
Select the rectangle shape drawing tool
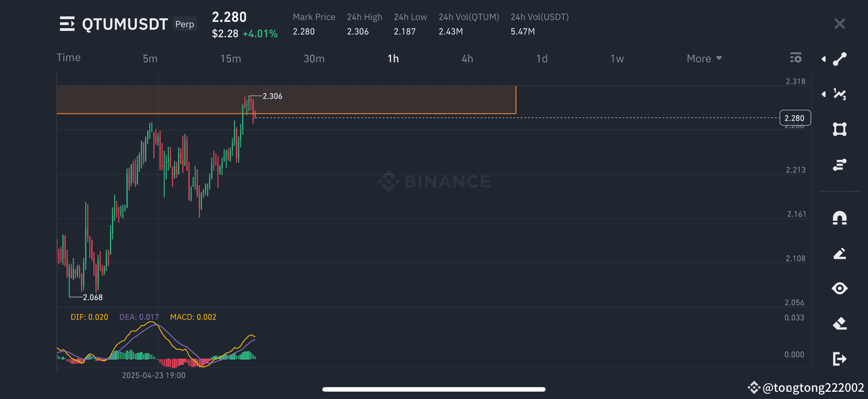pos(840,129)
